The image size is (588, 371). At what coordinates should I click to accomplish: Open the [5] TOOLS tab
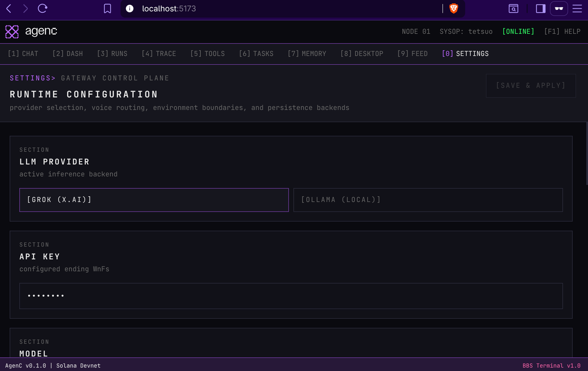pyautogui.click(x=208, y=54)
